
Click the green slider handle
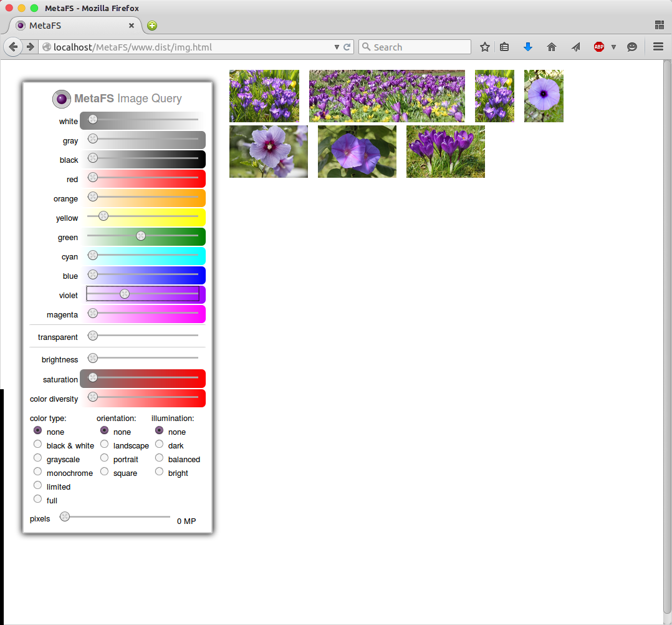pyautogui.click(x=141, y=236)
